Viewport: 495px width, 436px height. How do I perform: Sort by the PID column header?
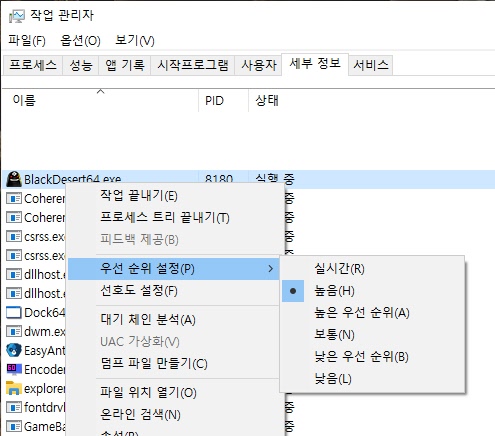click(223, 100)
